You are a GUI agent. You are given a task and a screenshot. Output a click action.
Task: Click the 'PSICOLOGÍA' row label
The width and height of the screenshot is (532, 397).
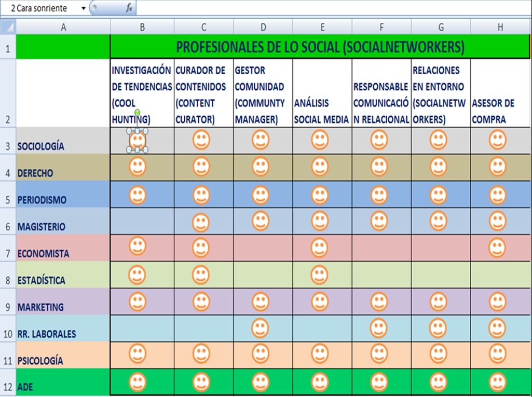[x=40, y=360]
